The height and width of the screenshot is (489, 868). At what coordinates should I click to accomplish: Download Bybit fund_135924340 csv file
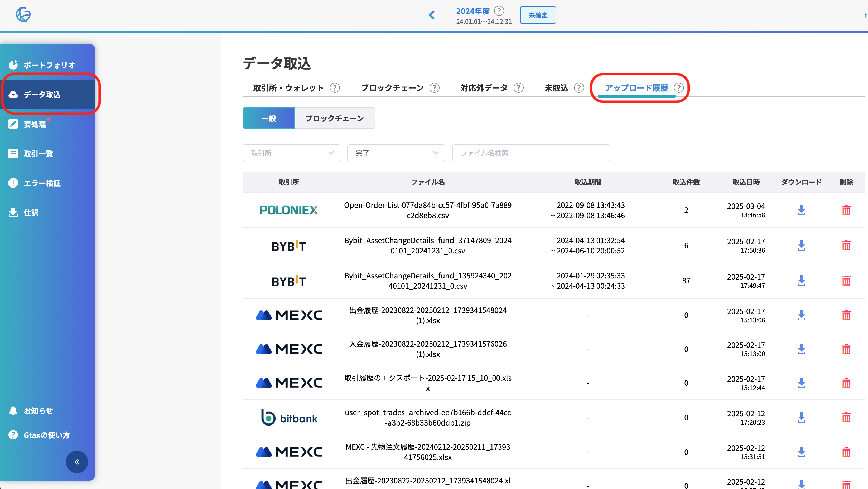pyautogui.click(x=801, y=281)
